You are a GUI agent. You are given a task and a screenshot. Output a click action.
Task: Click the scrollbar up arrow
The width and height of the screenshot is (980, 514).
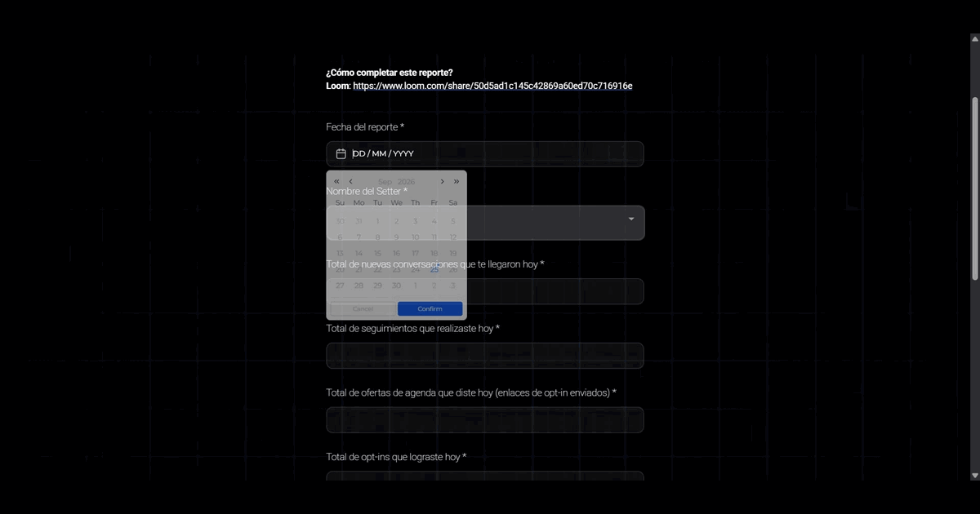coord(974,38)
